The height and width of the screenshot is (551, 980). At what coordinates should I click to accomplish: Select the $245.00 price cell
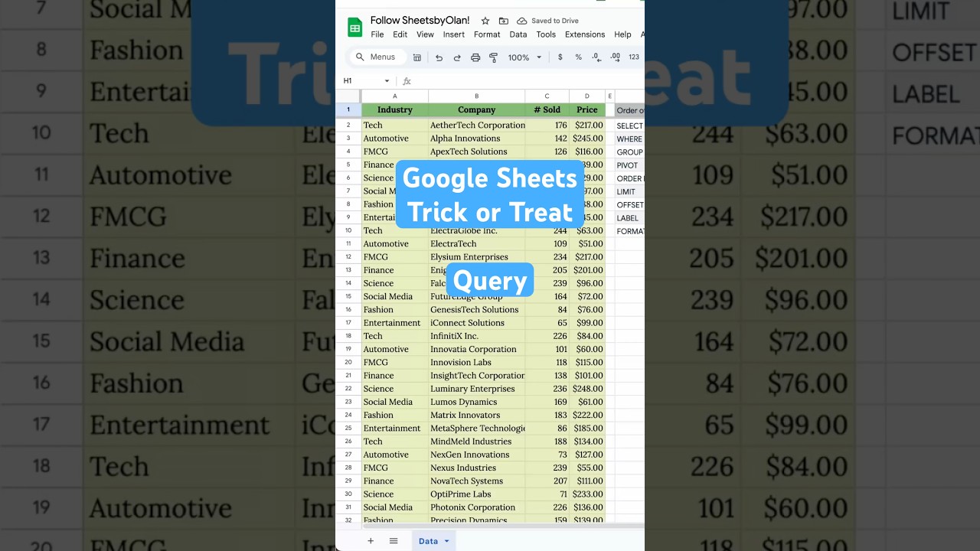[x=587, y=139]
